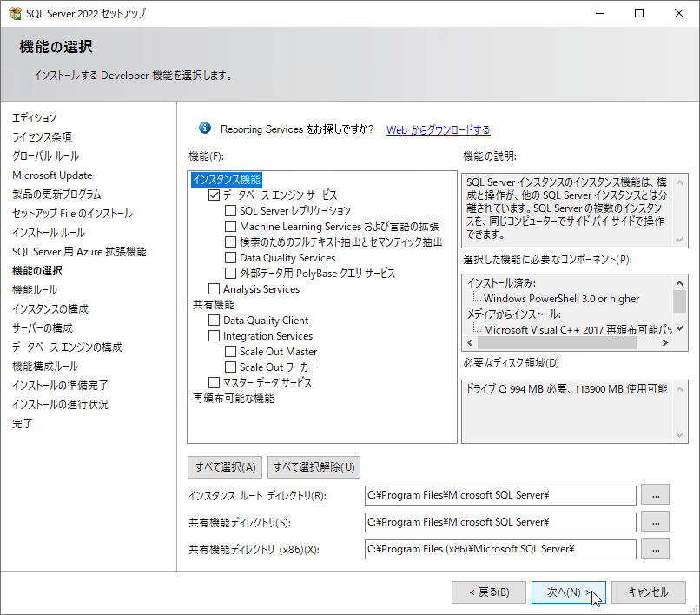Screen dimensions: 700x615
Task: Select インストール ルール step in sidebar
Action: (49, 233)
